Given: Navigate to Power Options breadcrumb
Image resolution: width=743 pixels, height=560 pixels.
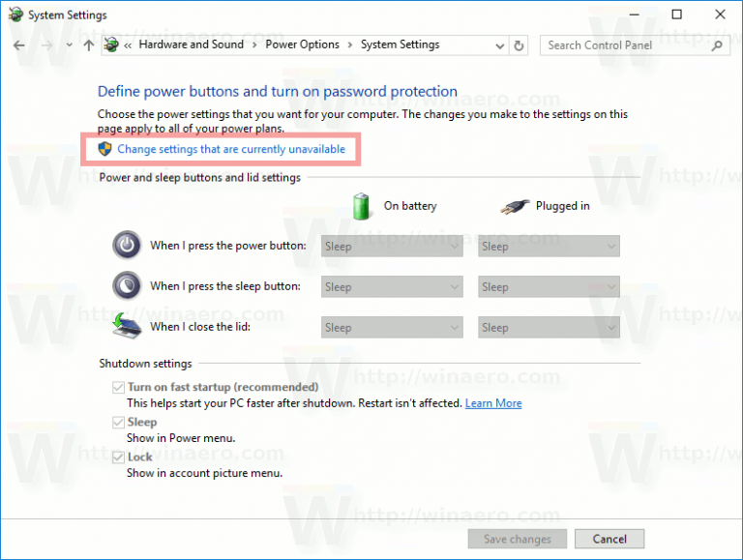Looking at the screenshot, I should tap(302, 44).
